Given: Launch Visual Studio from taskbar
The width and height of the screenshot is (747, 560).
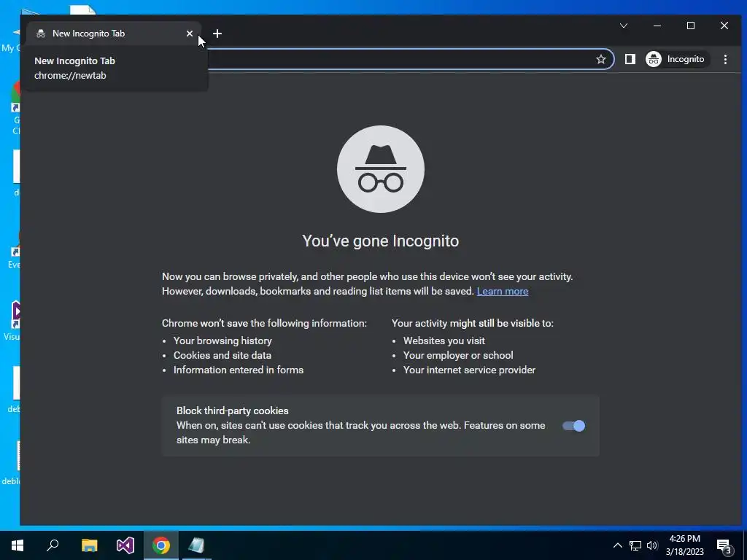Looking at the screenshot, I should [x=125, y=545].
